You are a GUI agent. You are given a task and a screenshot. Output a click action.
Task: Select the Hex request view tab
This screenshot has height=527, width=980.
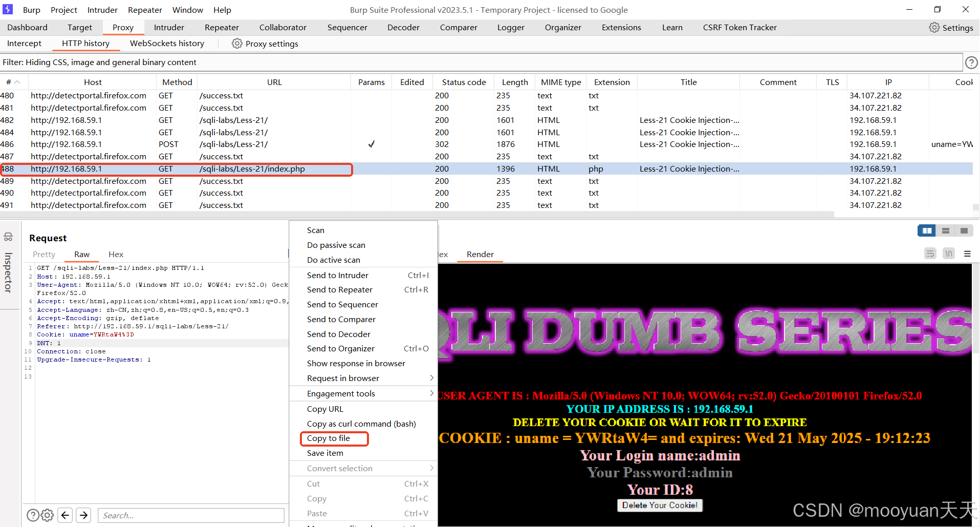pyautogui.click(x=116, y=254)
